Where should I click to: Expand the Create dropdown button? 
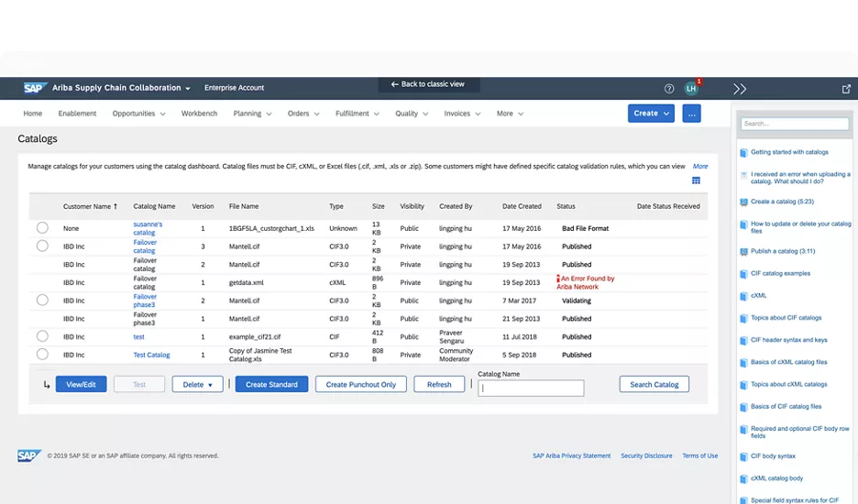(651, 114)
